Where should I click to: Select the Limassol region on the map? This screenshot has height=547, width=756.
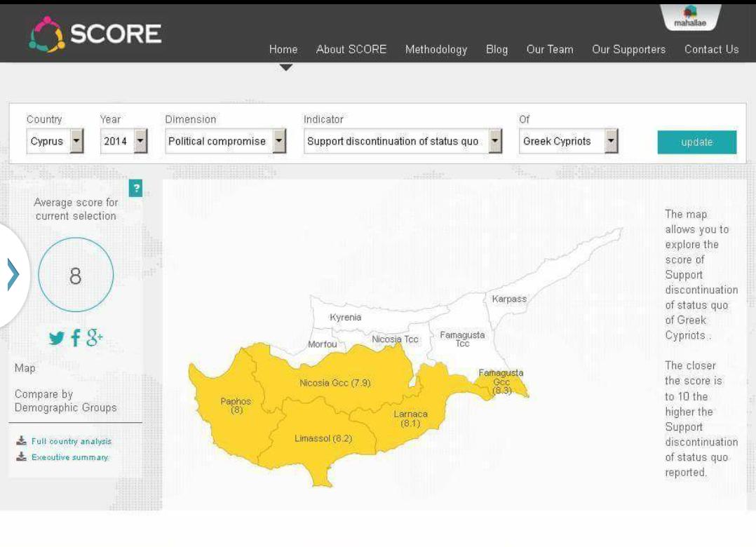[323, 438]
